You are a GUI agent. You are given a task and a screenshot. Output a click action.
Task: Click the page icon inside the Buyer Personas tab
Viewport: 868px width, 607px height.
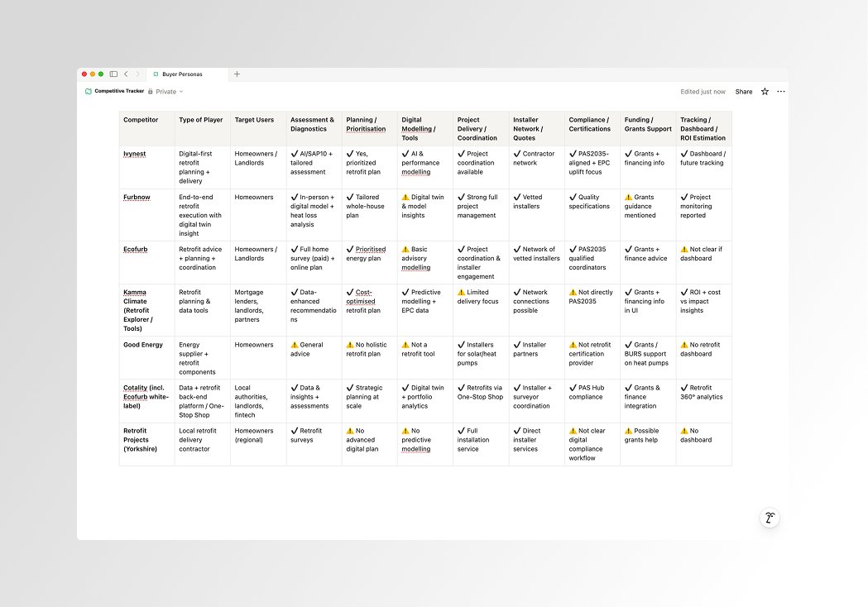click(156, 74)
